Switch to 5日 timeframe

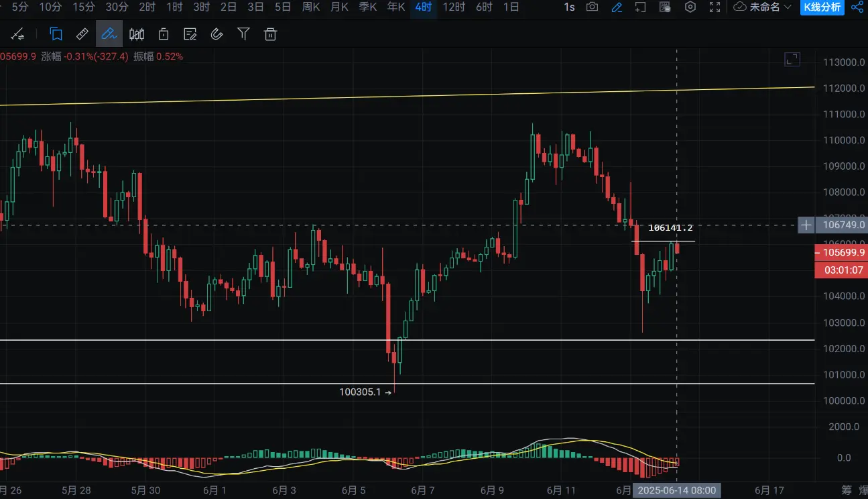283,7
